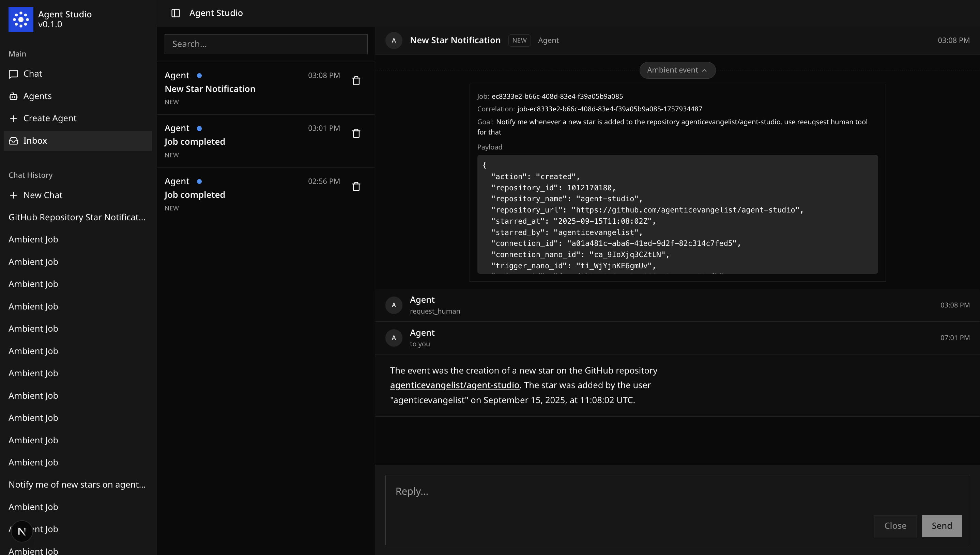
Task: Open the agenticevangelist/agent-studio link
Action: 454,385
